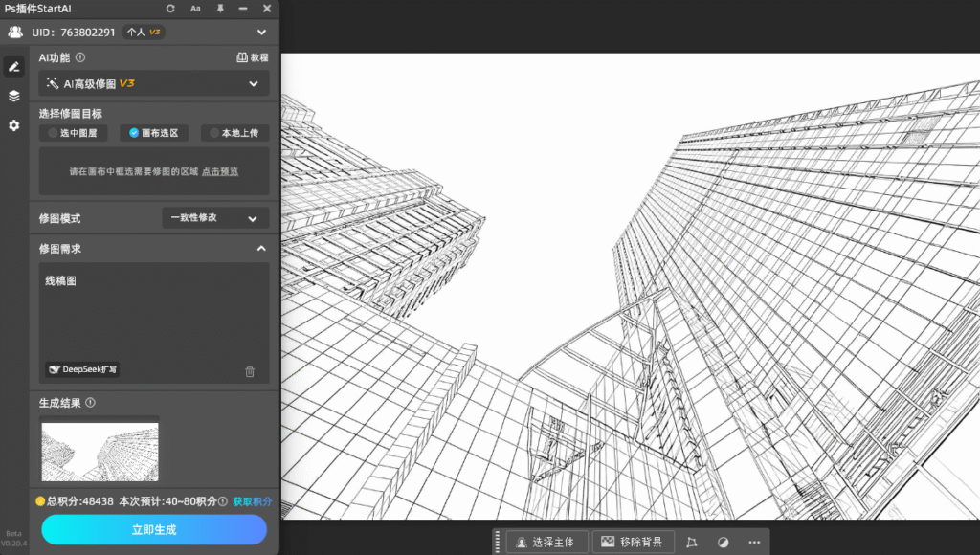Select the 本地上传 radio option
Image resolution: width=980 pixels, height=555 pixels.
234,133
